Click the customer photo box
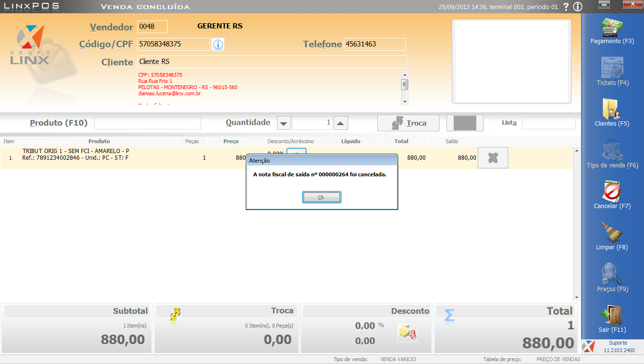This screenshot has height=364, width=644. pyautogui.click(x=511, y=62)
